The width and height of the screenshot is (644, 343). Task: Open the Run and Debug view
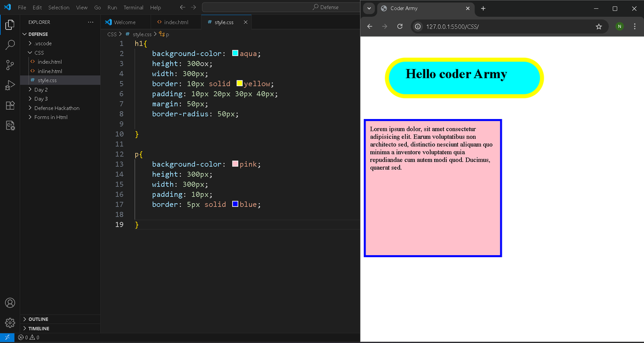(x=10, y=85)
